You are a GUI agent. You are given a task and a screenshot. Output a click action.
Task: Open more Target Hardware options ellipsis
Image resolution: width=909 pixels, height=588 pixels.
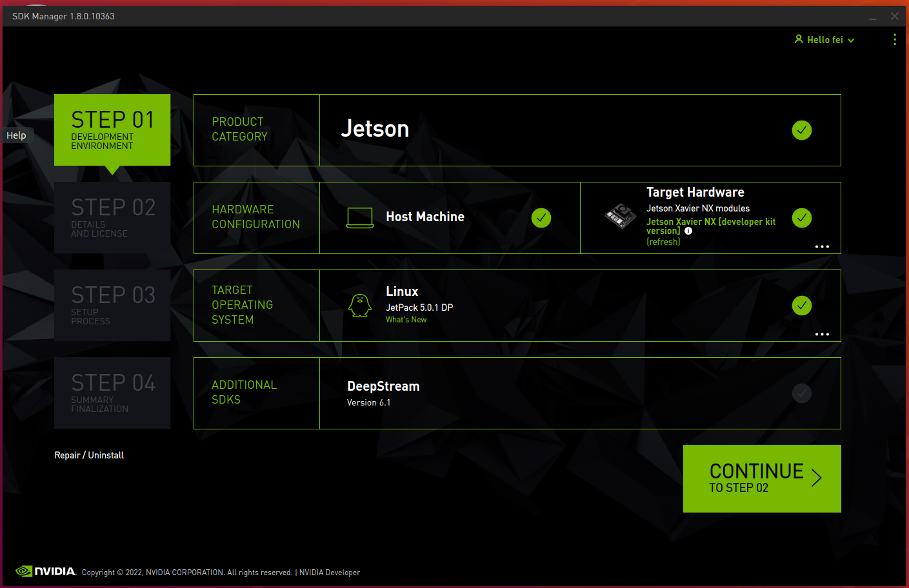(x=822, y=247)
